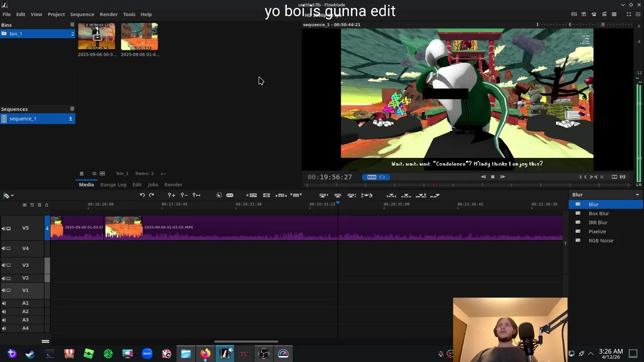Toggle video visibility on track V3

click(x=9, y=265)
